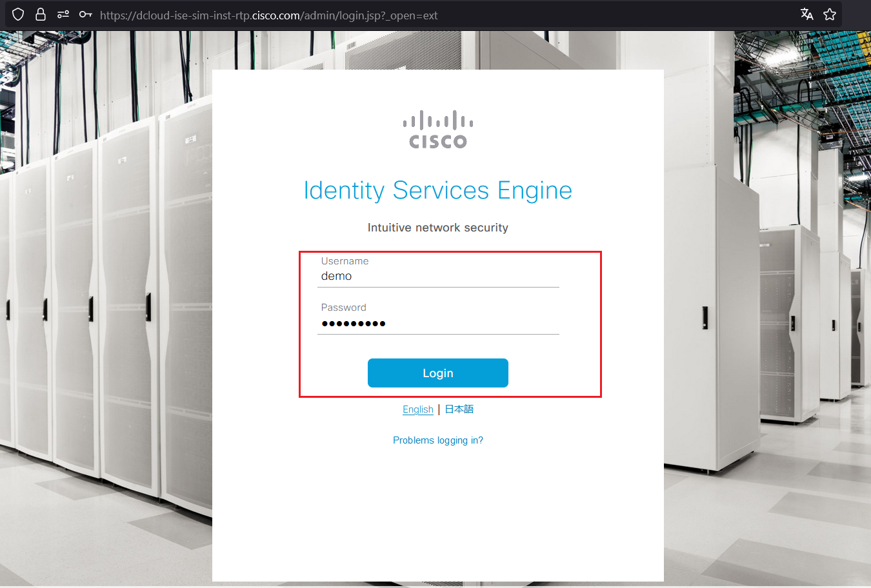Click the padlock site security icon

[x=40, y=14]
